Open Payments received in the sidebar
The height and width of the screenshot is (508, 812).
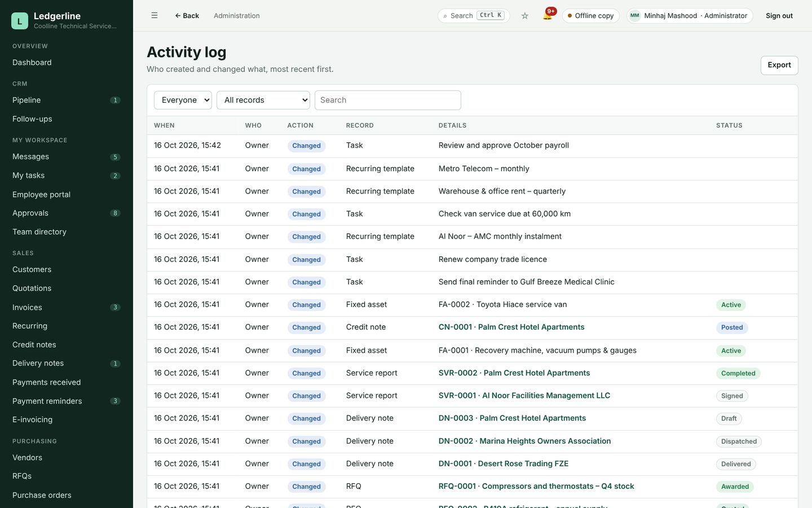67,382
